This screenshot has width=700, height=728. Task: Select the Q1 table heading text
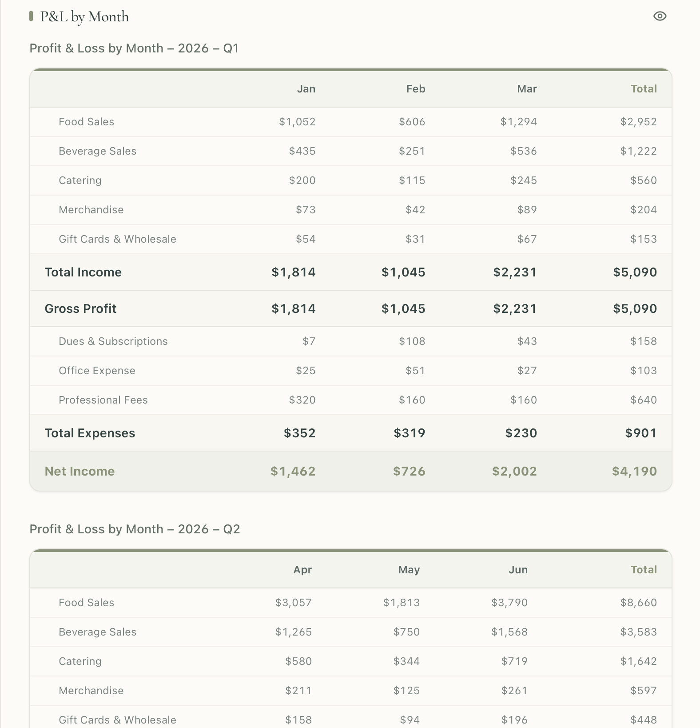click(x=134, y=48)
